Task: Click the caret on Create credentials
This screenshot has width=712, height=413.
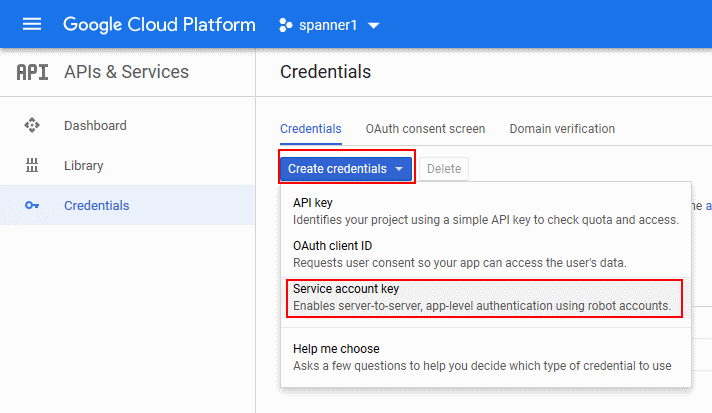Action: point(400,169)
